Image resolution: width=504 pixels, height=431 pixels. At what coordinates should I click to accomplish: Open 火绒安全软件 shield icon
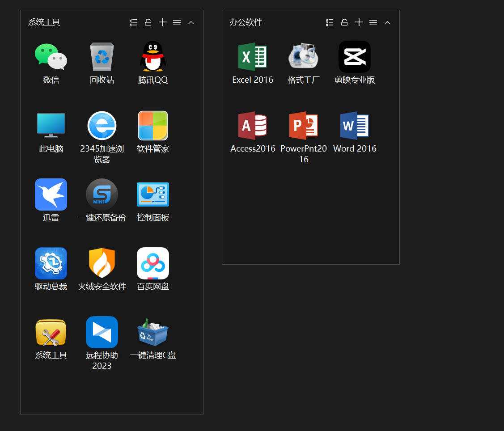102,263
